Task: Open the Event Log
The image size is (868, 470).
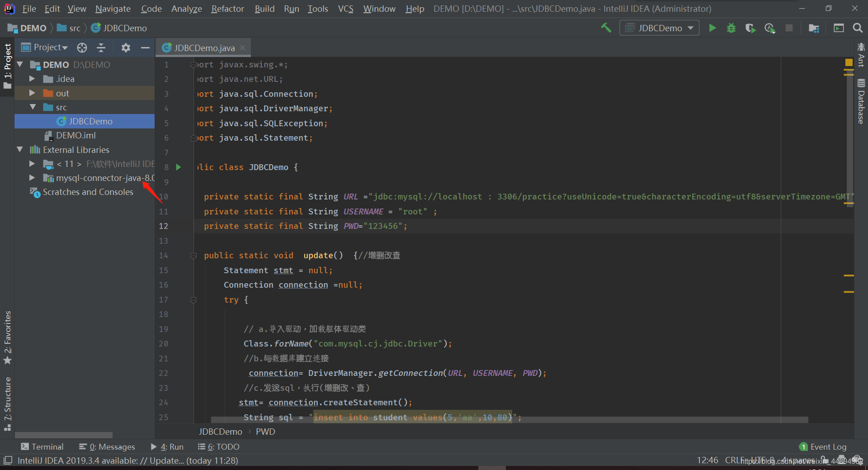Action: [823, 446]
